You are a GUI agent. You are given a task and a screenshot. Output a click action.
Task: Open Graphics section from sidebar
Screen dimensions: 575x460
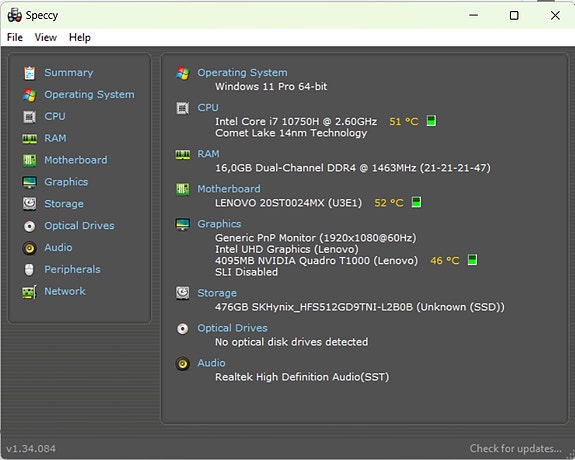pyautogui.click(x=66, y=182)
